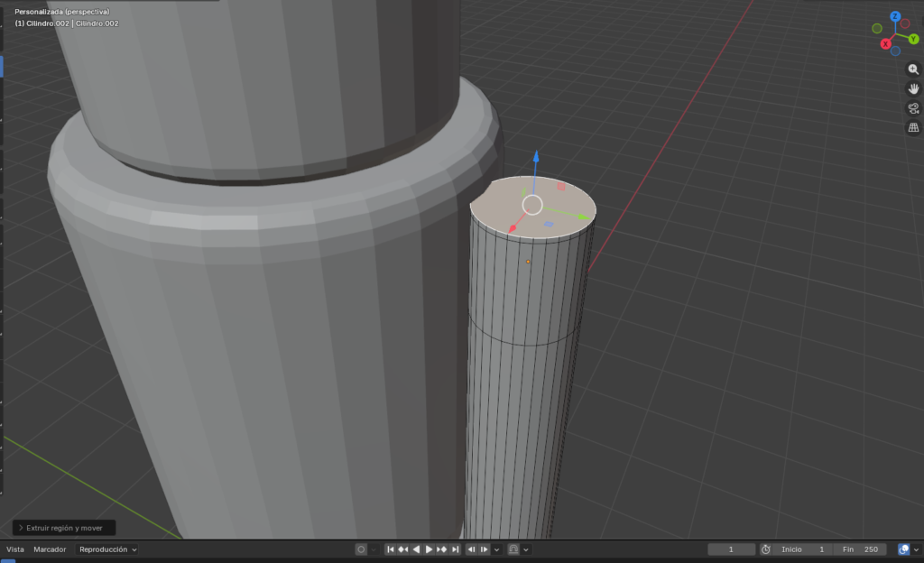This screenshot has height=563, width=924.
Task: Open the keying set dropdown arrow
Action: 374,549
